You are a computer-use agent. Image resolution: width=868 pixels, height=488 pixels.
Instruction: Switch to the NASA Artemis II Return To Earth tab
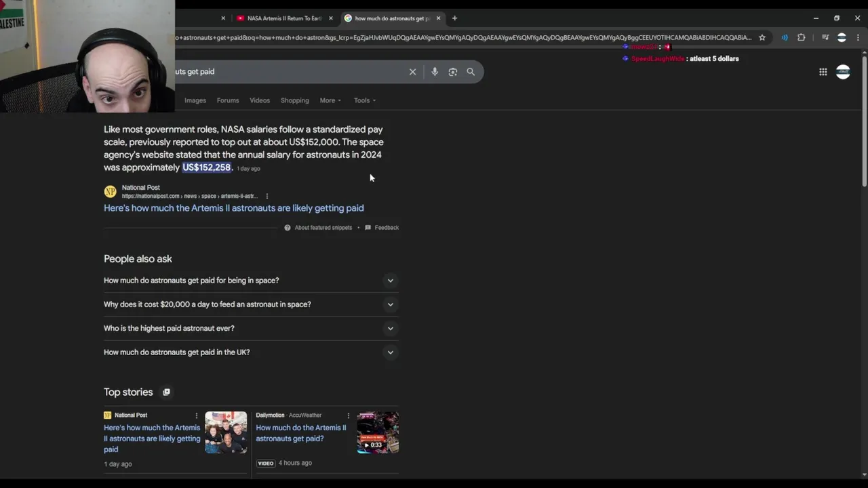click(285, 18)
